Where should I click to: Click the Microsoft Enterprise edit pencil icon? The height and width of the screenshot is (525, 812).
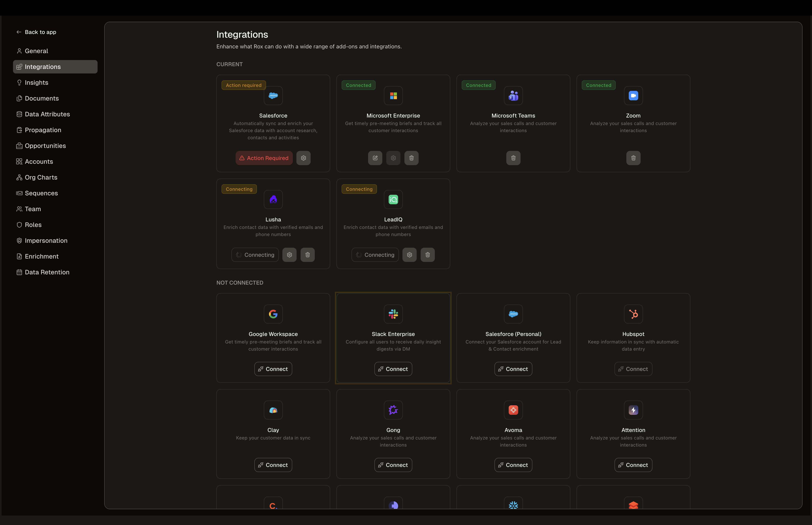click(375, 158)
